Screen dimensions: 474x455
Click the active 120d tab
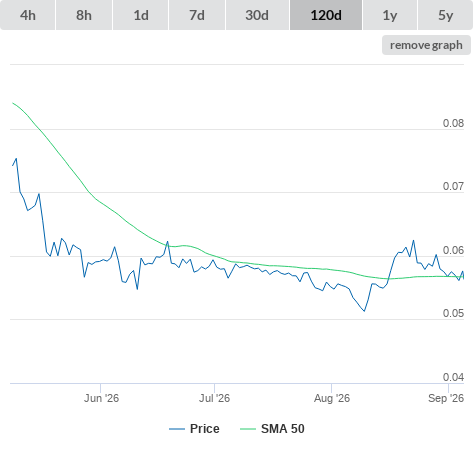click(326, 15)
